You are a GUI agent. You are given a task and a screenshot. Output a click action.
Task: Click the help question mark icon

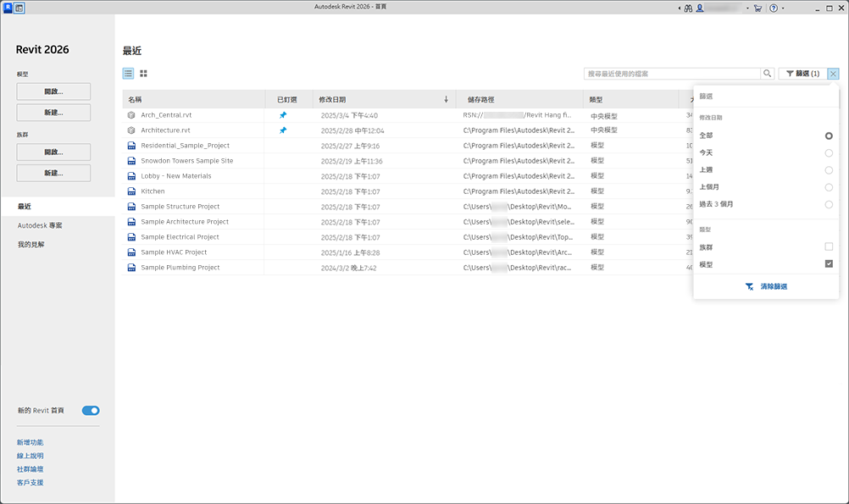point(774,8)
